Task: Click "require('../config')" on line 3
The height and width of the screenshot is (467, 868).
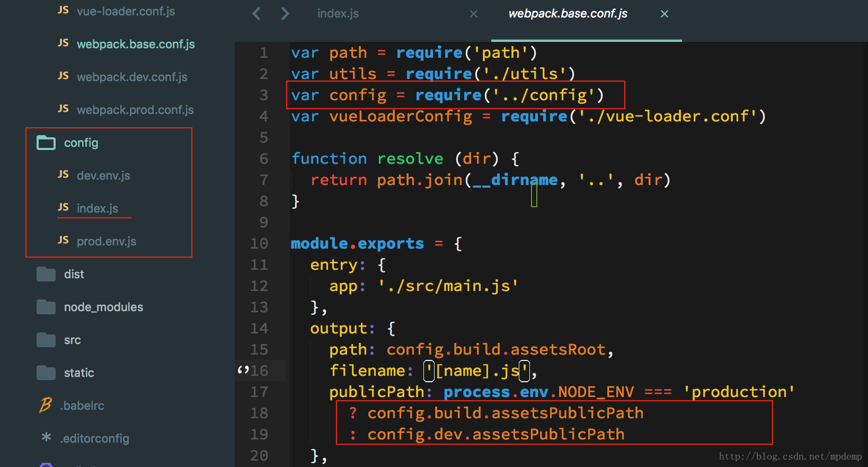Action: [510, 95]
